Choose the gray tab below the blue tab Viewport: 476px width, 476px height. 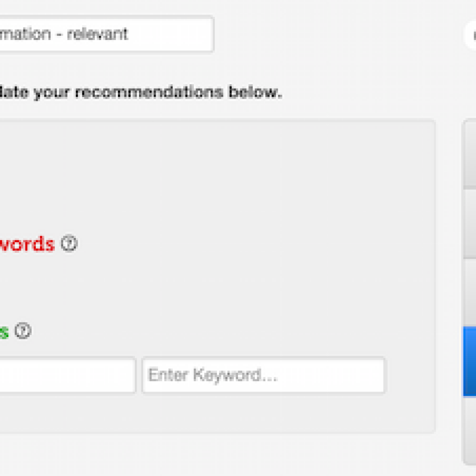(469, 430)
